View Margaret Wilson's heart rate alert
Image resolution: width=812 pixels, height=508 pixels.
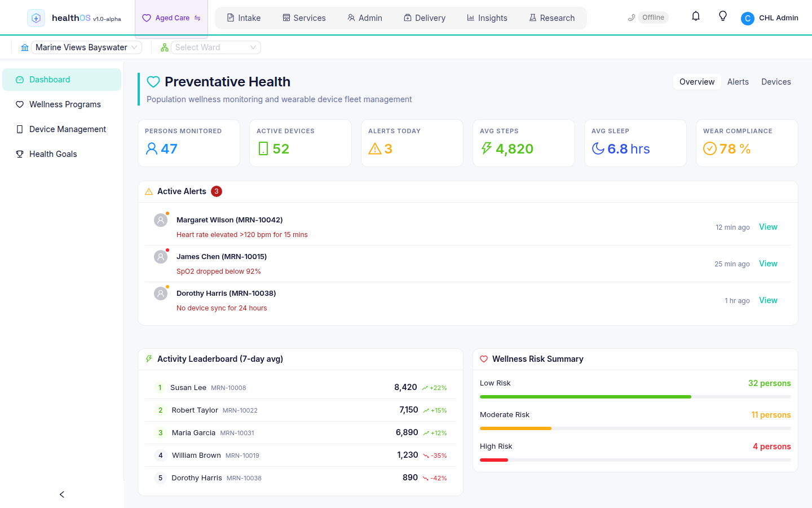[x=768, y=227]
